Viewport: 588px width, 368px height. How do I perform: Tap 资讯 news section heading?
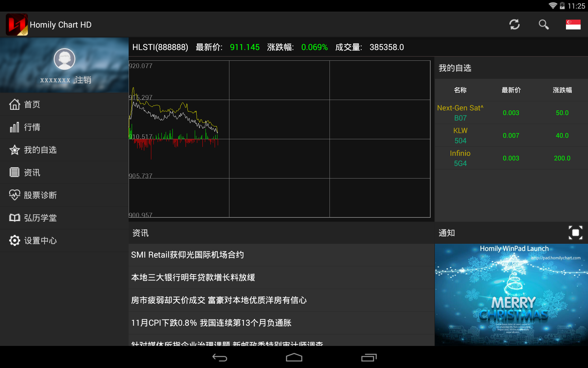140,233
